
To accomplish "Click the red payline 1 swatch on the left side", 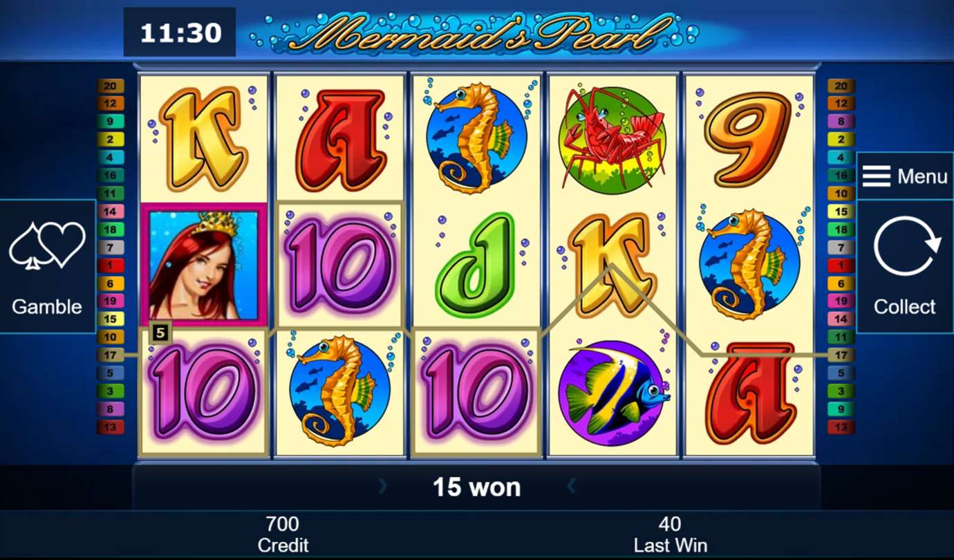I will click(x=111, y=265).
